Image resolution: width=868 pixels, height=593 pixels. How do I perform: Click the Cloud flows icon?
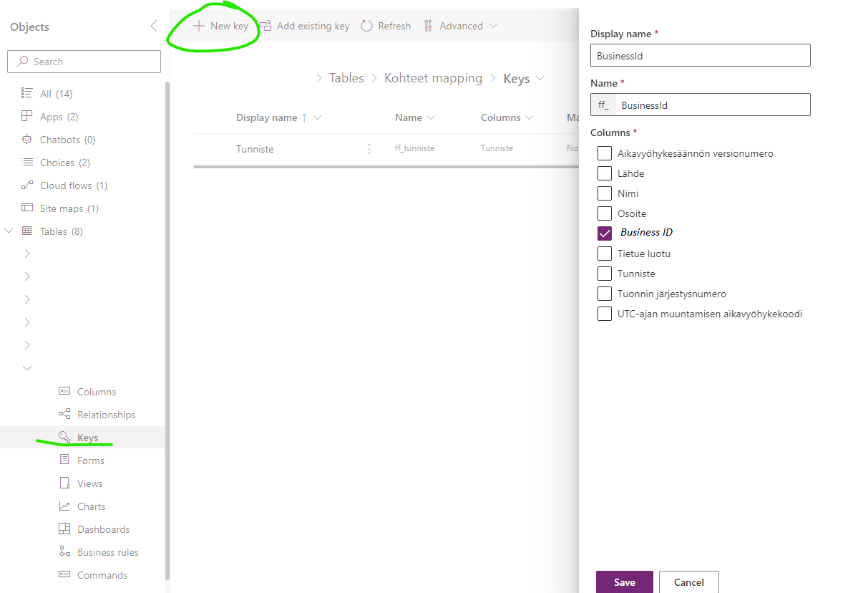coord(27,185)
